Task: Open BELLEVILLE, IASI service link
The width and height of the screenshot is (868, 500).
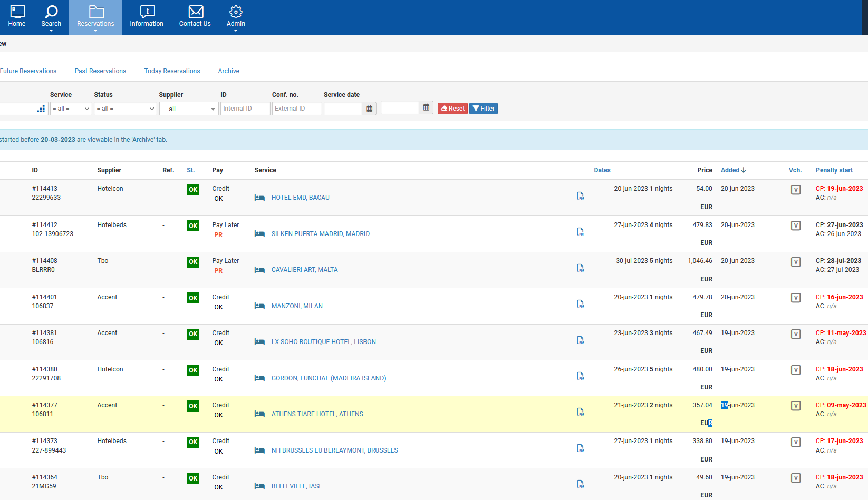Action: tap(296, 486)
